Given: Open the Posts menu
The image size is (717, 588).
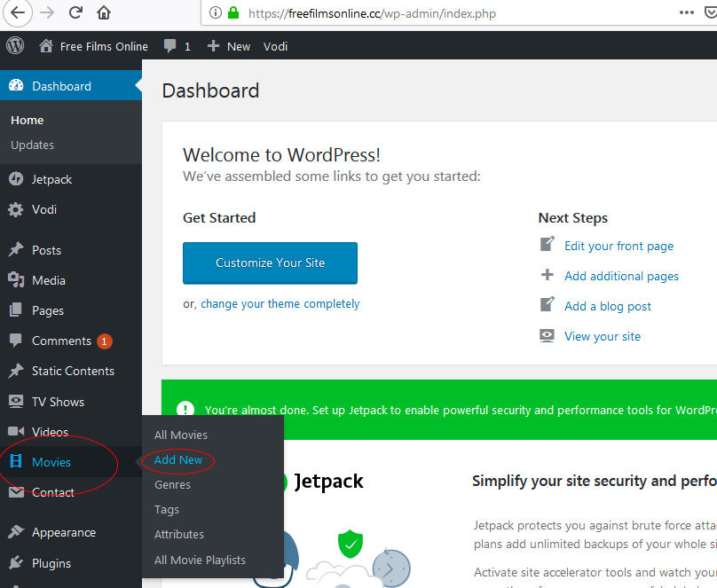Looking at the screenshot, I should pos(46,250).
